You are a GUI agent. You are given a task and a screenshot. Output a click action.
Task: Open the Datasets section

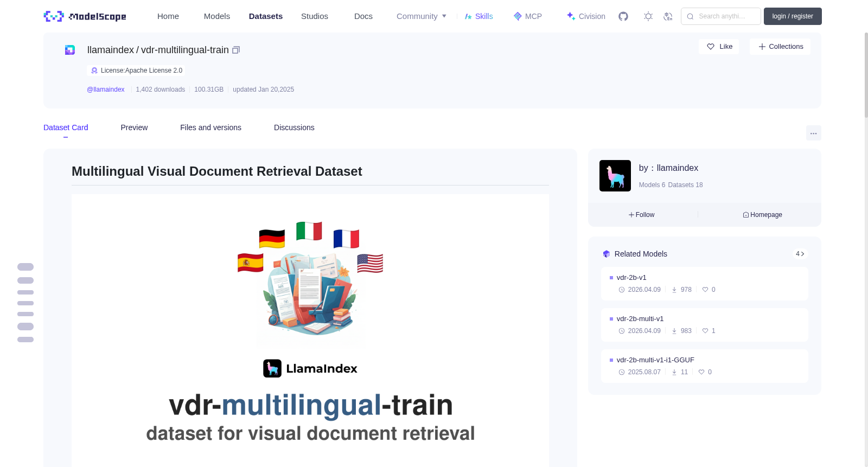click(266, 16)
